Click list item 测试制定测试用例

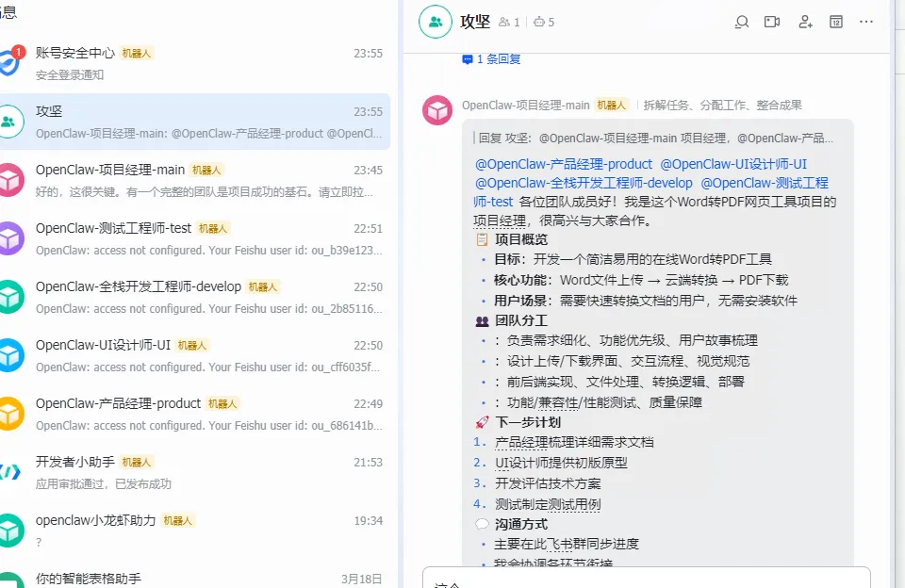point(548,504)
